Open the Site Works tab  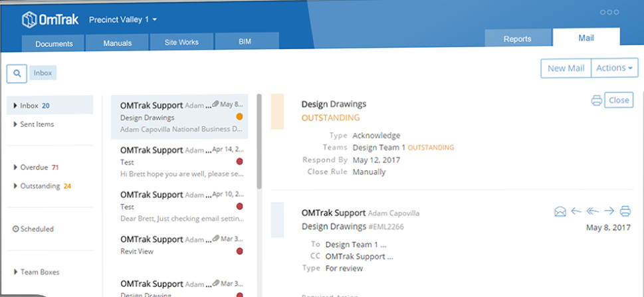point(181,42)
